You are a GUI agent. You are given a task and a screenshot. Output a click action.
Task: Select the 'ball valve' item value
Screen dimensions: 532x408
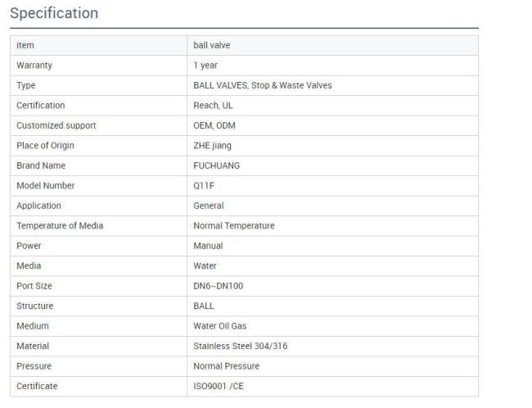210,45
